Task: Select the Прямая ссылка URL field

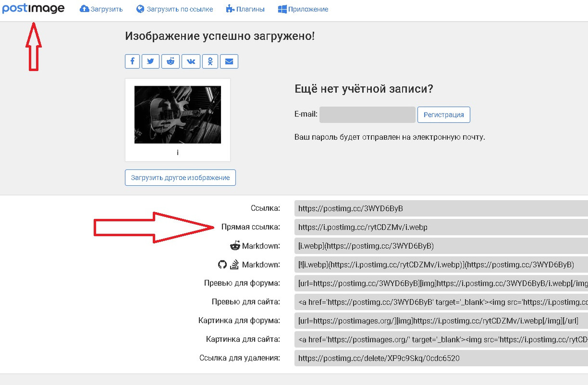Action: 441,227
